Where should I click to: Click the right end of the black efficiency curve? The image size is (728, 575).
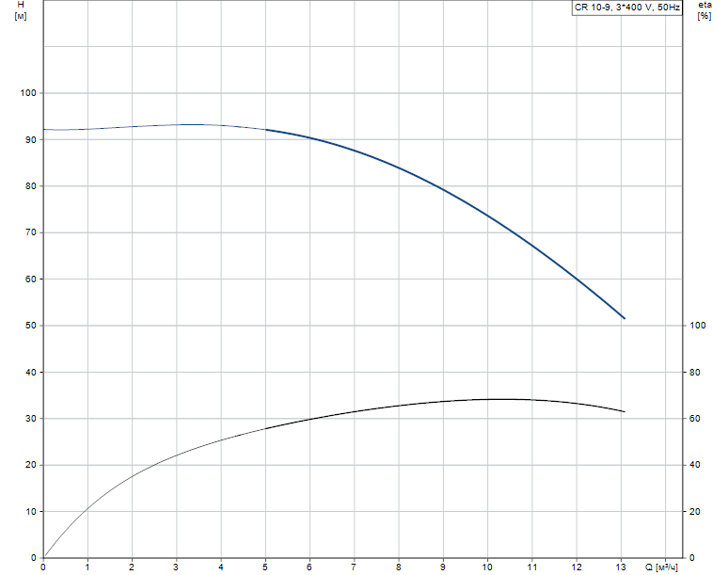[x=624, y=411]
